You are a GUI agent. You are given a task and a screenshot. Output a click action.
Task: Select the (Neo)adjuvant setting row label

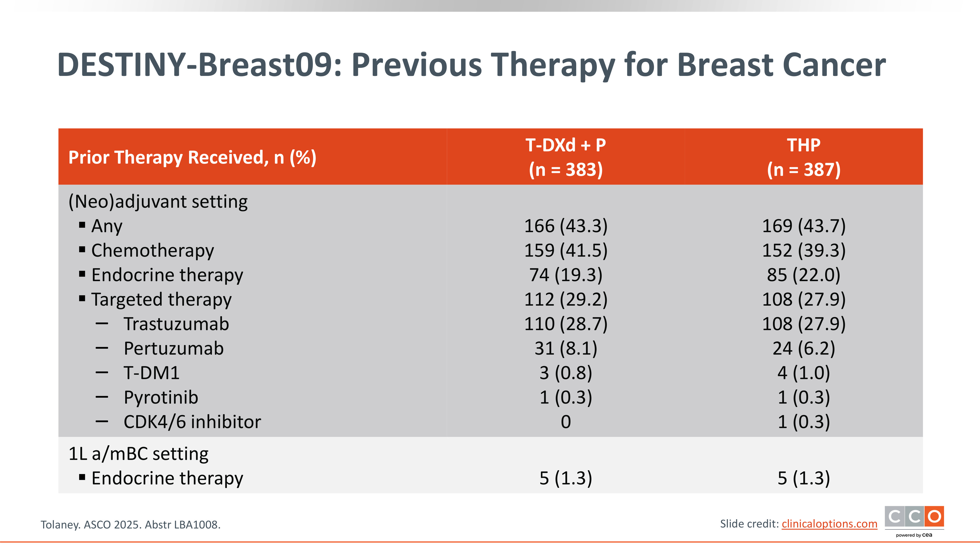[x=158, y=202]
